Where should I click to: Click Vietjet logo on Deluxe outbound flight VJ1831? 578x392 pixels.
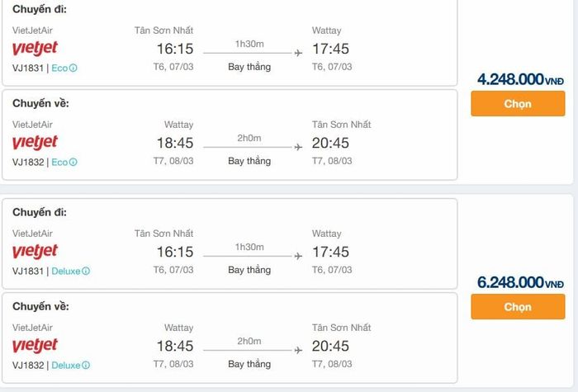35,252
